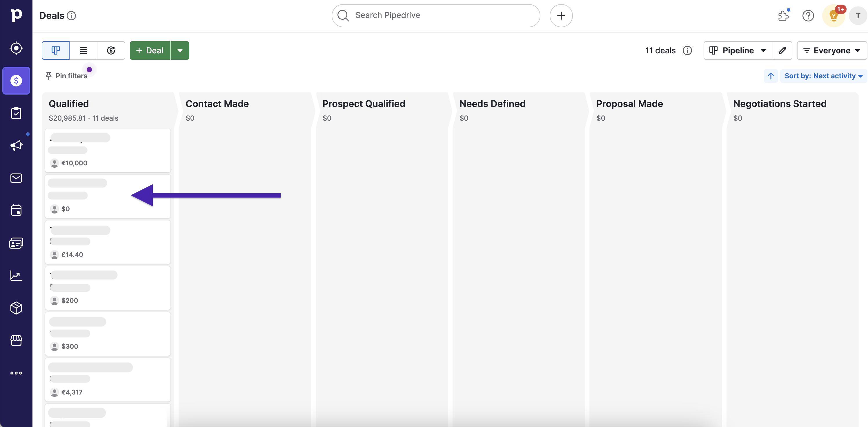
Task: Open the Pipedrive logo home
Action: [16, 15]
